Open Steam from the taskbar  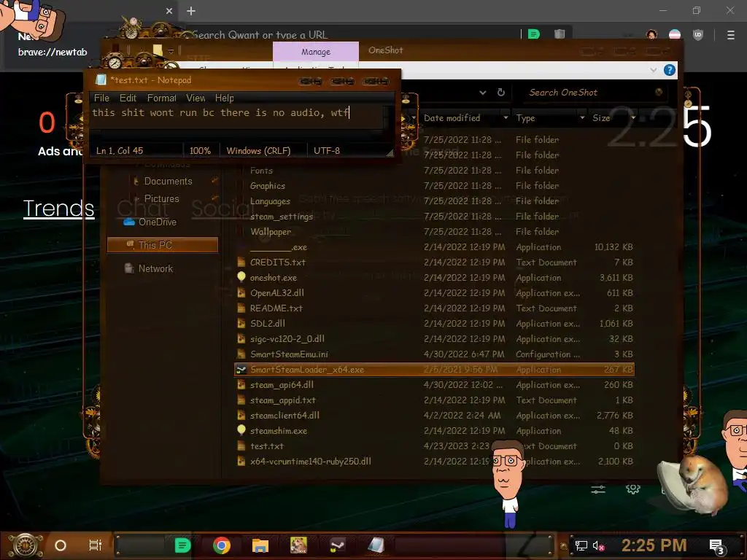click(x=337, y=545)
